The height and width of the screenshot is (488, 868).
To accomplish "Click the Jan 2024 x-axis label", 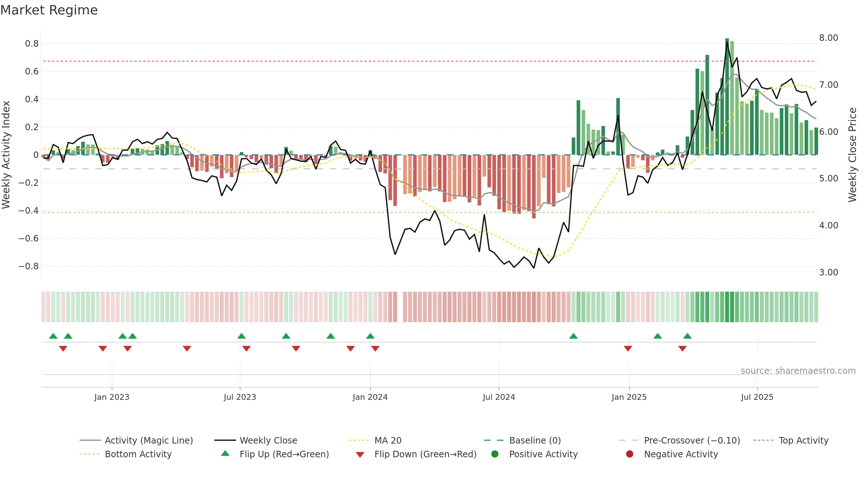I will [x=370, y=397].
